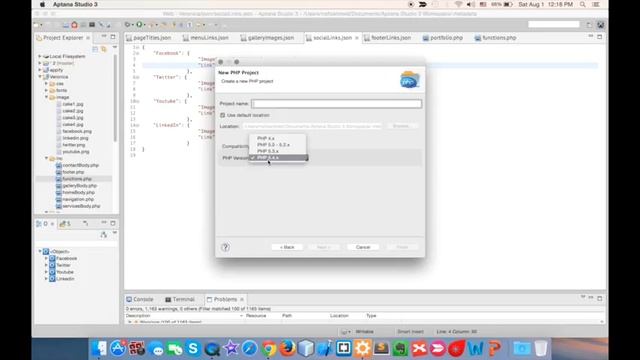640x360 pixels.
Task: Switch to the pageTitles.json tab
Action: pos(149,38)
